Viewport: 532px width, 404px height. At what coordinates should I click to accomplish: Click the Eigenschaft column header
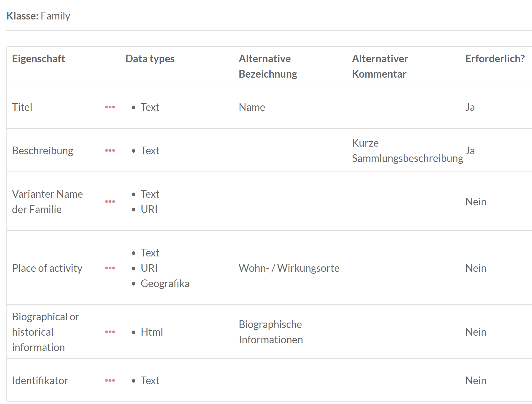38,59
